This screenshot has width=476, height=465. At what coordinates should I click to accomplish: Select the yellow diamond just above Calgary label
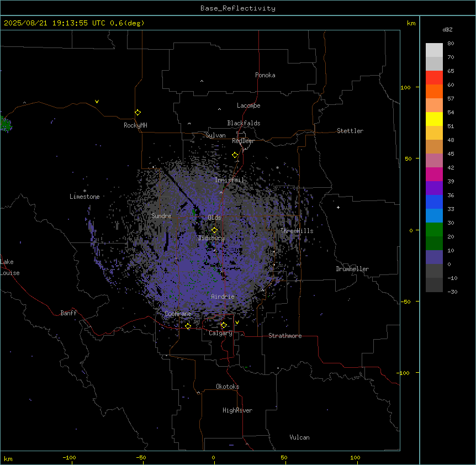224,325
